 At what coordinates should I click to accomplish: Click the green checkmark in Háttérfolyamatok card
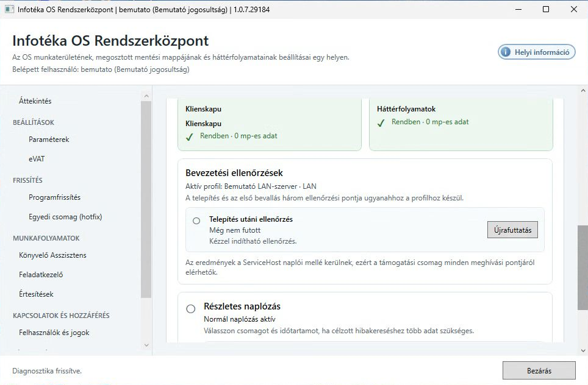point(381,123)
